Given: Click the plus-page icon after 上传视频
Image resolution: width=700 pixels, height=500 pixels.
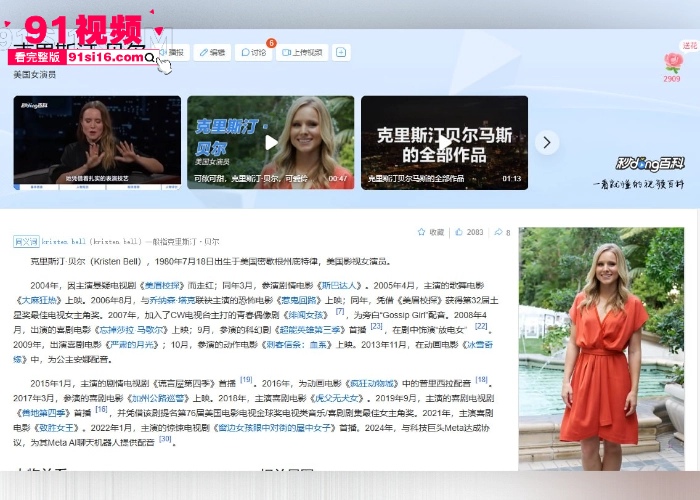Looking at the screenshot, I should 341,53.
